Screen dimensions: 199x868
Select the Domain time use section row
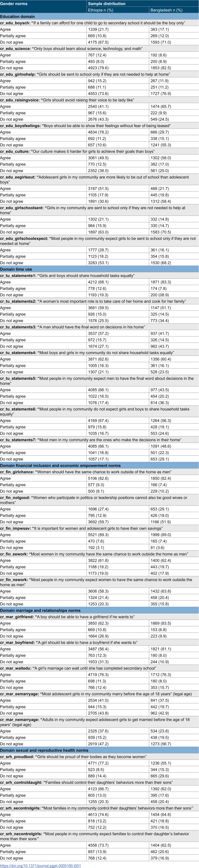coord(99,269)
